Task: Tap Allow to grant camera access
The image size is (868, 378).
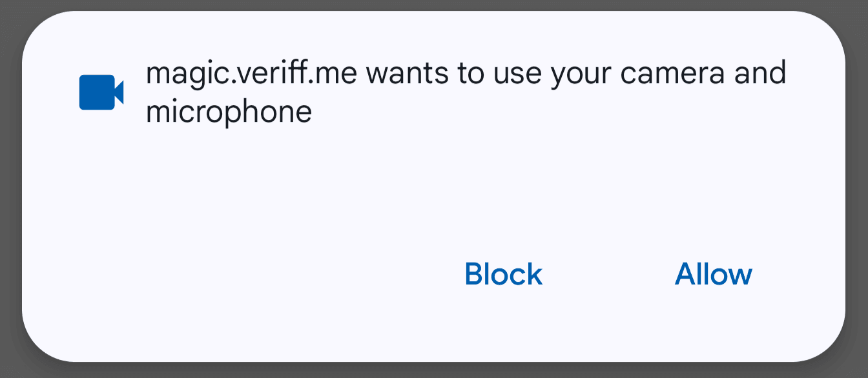Action: (713, 274)
